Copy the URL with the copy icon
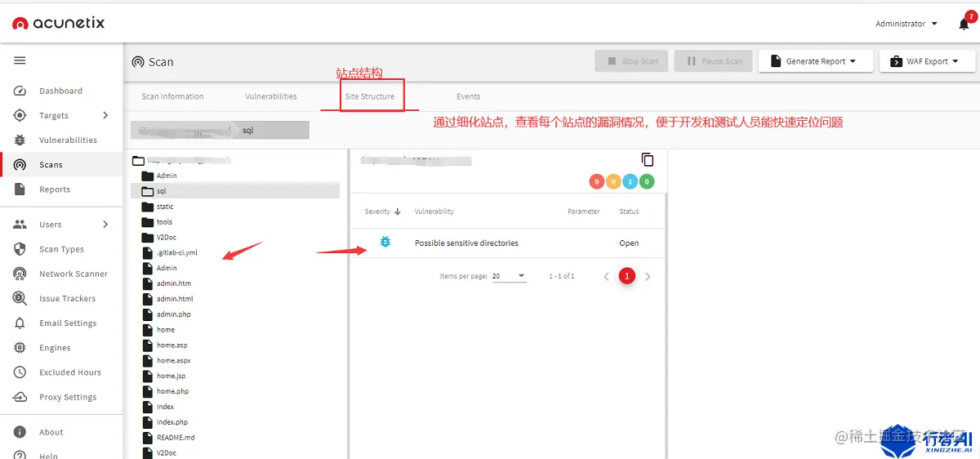This screenshot has width=980, height=459. pos(648,159)
